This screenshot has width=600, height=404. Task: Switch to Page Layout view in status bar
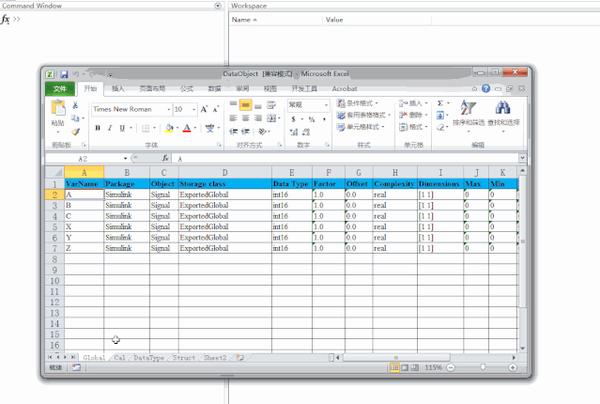click(x=405, y=368)
